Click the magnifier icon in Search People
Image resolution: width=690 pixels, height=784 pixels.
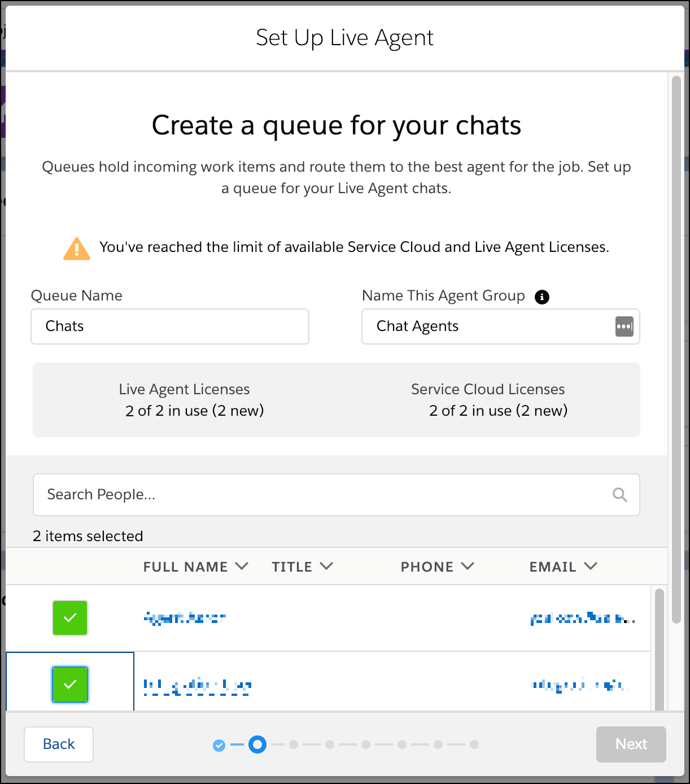point(619,494)
